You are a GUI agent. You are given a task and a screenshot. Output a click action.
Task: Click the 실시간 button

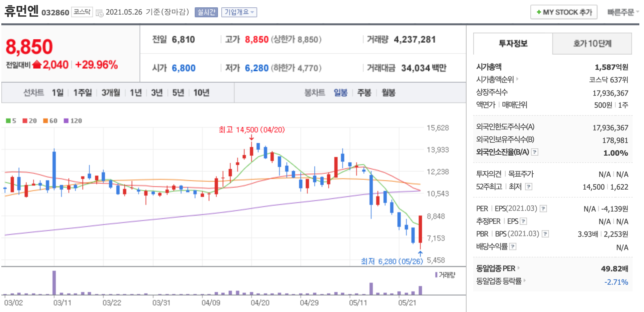206,12
